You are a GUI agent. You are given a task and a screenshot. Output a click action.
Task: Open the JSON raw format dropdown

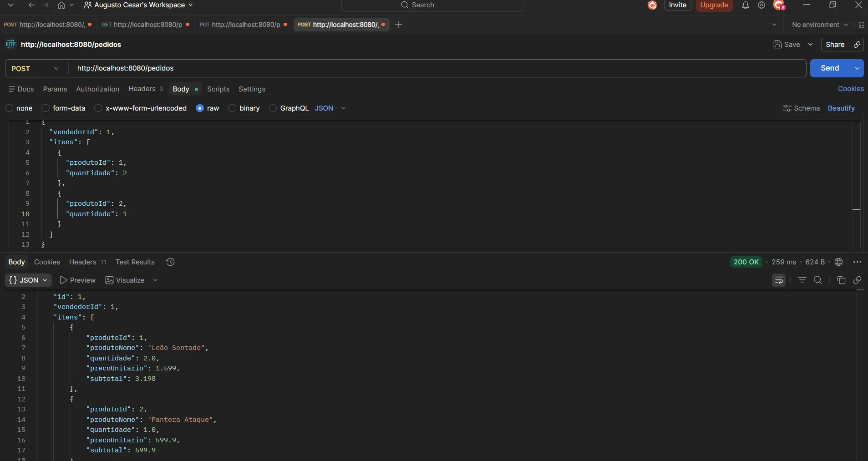330,108
